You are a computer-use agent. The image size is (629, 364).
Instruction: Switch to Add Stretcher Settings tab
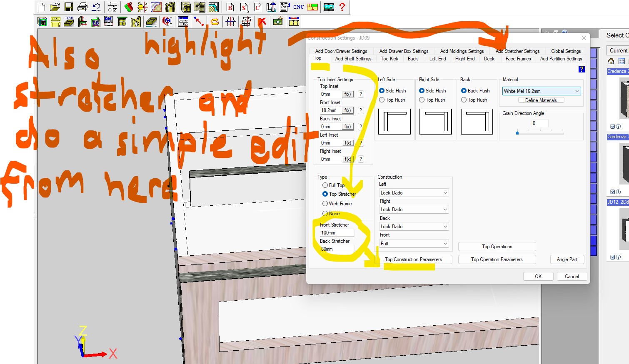[x=518, y=51]
